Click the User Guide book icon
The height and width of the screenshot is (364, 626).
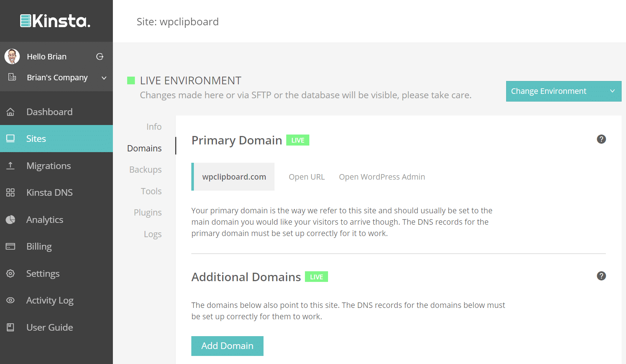11,327
